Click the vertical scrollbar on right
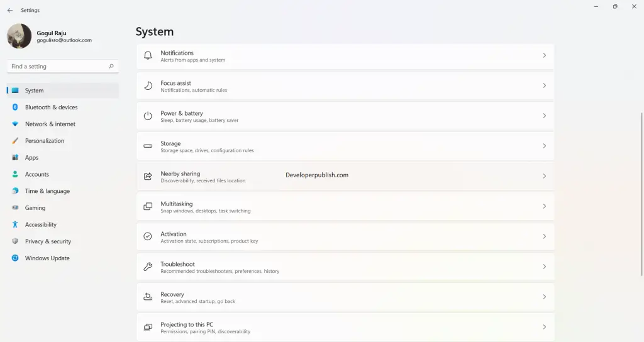The image size is (644, 342). click(x=641, y=194)
